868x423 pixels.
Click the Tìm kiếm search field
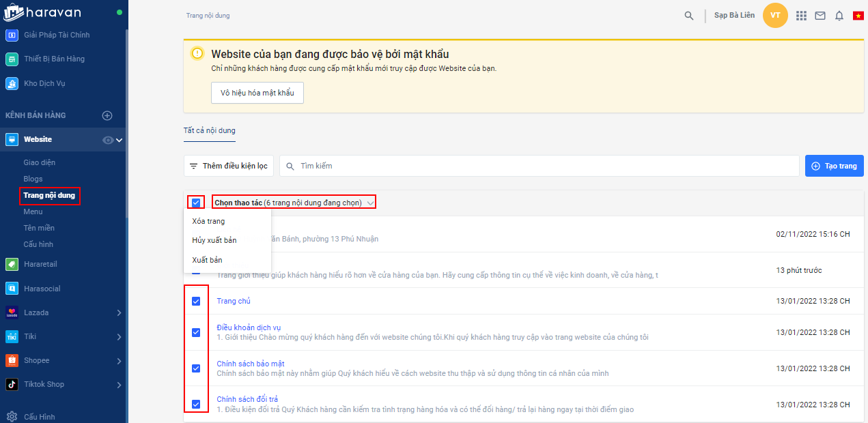point(540,166)
